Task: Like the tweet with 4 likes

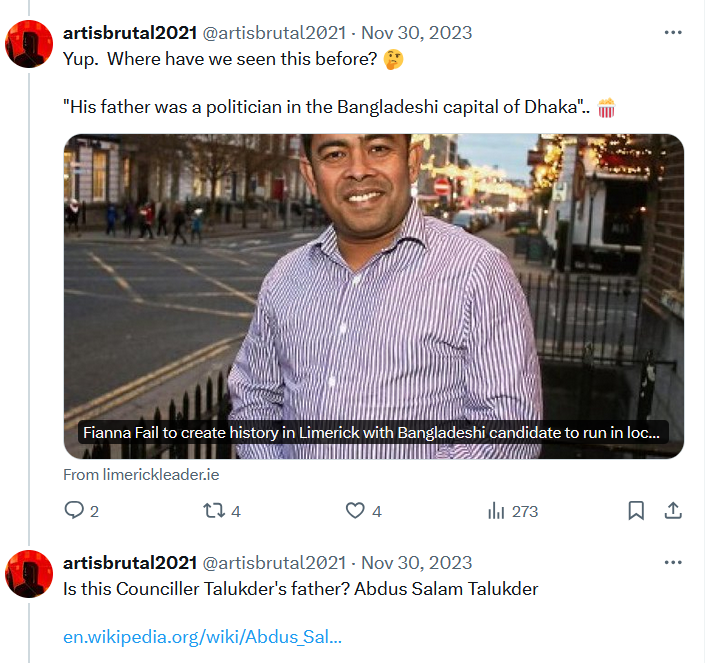Action: tap(364, 510)
